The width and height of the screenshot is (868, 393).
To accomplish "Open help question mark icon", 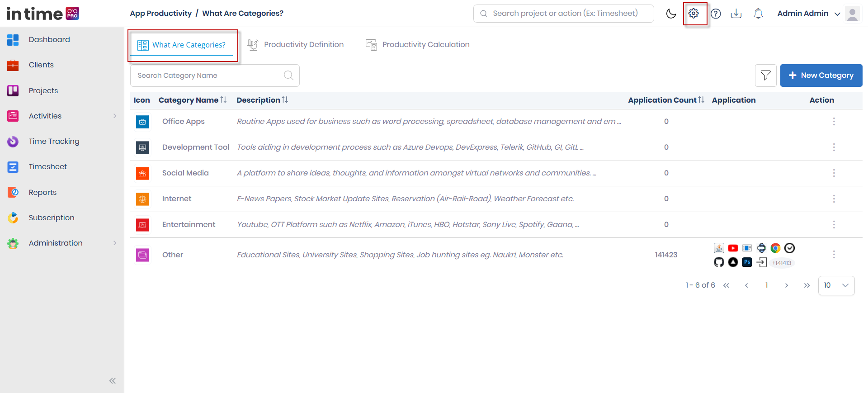I will (716, 14).
